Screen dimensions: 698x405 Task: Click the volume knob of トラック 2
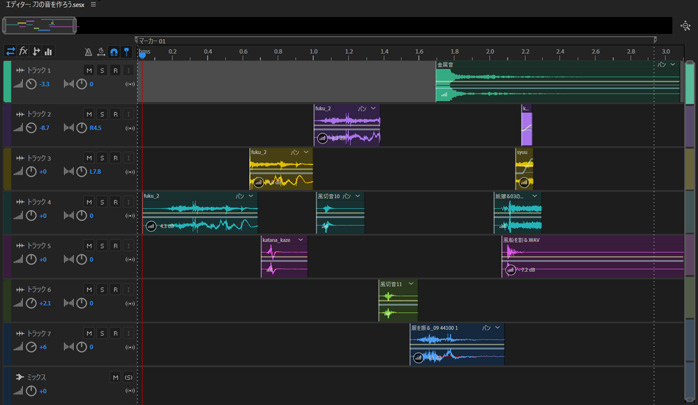[31, 128]
